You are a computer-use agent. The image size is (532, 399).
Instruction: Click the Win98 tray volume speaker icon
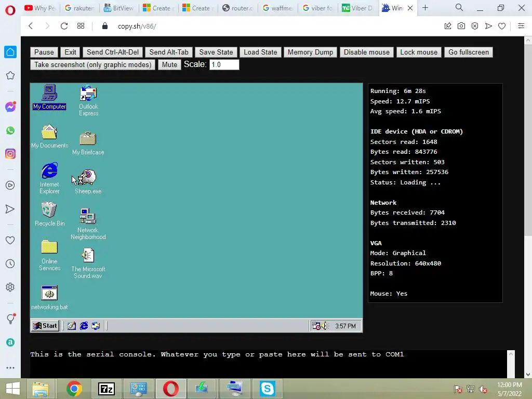[x=325, y=326]
